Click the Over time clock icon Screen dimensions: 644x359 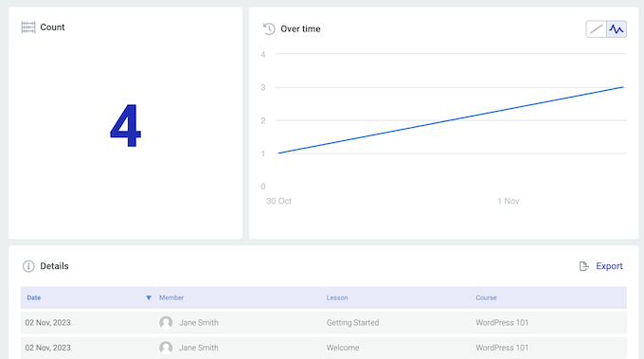tap(269, 28)
